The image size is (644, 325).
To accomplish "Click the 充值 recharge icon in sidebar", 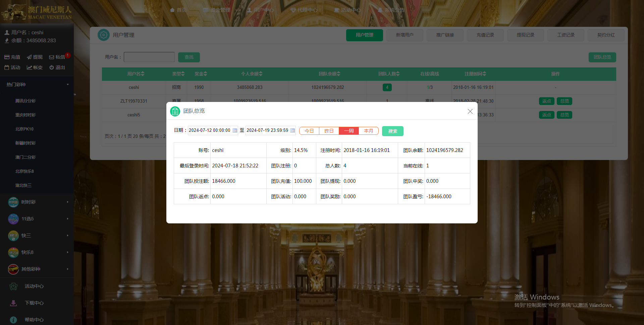I will coord(7,57).
